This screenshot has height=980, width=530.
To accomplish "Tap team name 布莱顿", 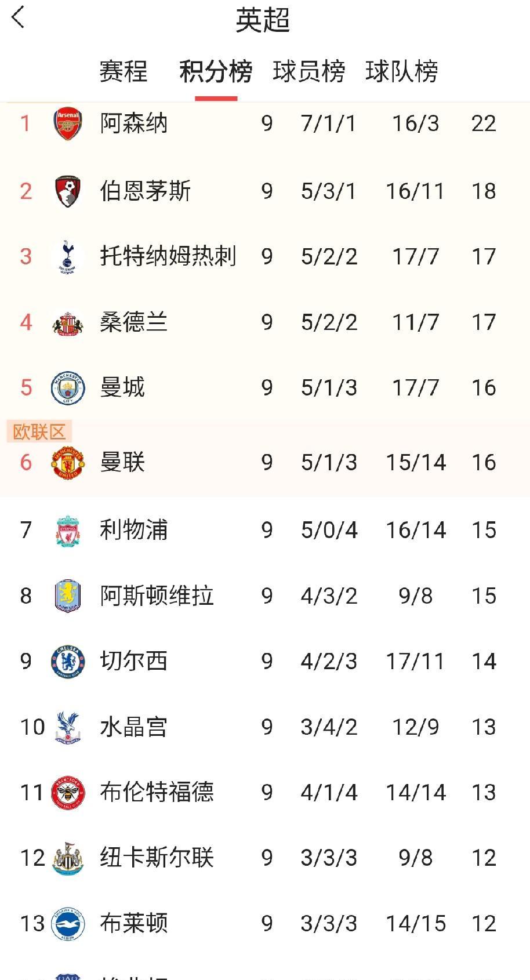I will 133,923.
